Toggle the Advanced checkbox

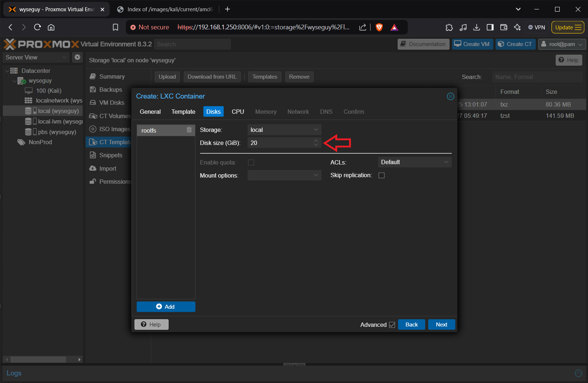tap(392, 325)
